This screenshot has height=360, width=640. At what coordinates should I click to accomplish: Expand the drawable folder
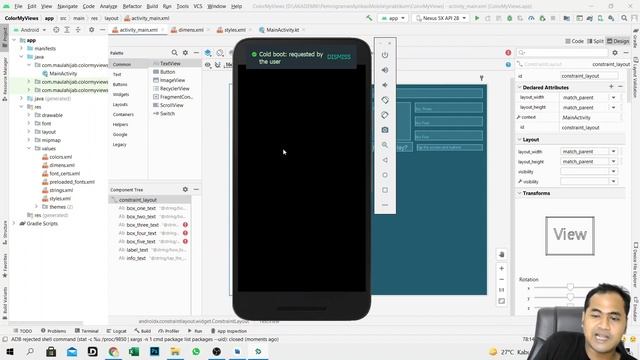[x=29, y=115]
